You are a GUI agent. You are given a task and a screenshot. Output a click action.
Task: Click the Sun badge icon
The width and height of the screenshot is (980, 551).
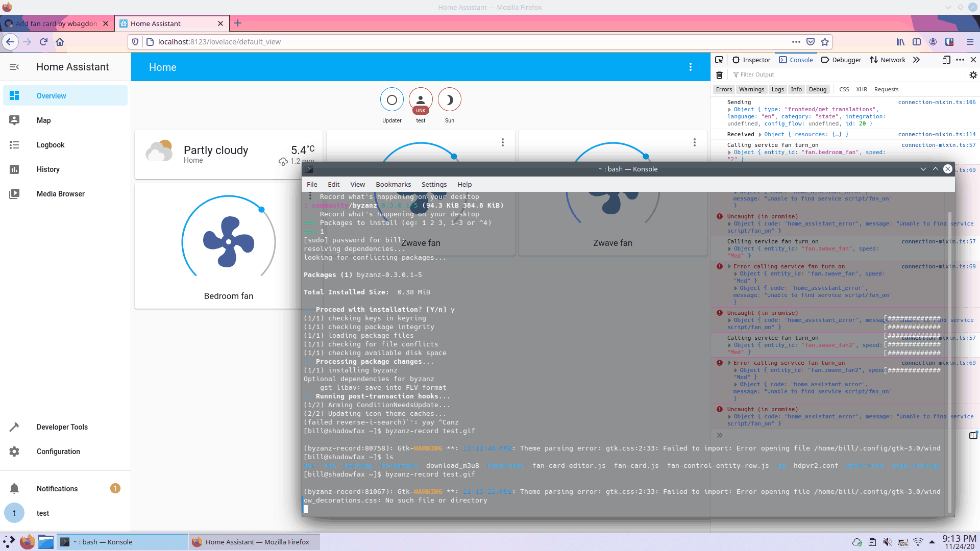click(x=450, y=100)
